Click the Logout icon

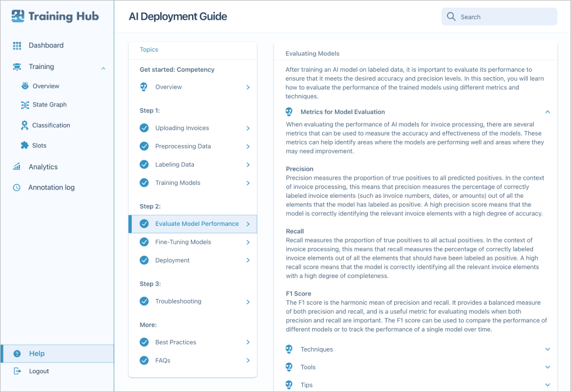coord(17,372)
